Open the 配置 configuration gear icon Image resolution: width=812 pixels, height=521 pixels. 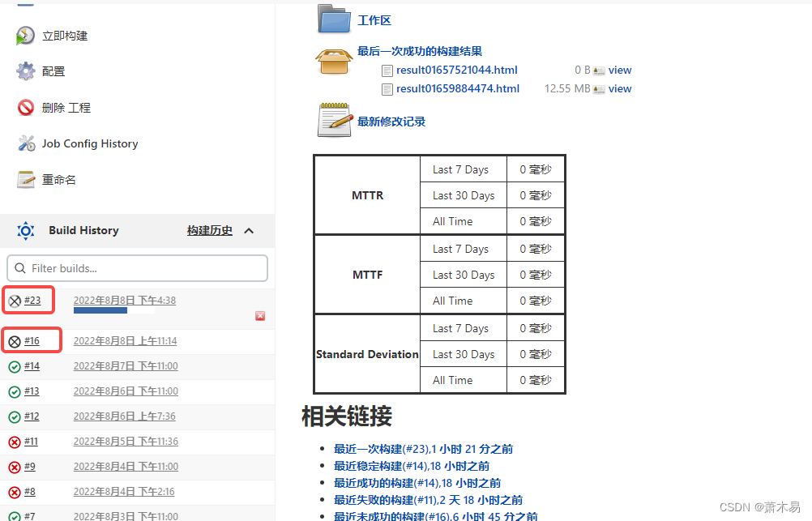click(24, 71)
